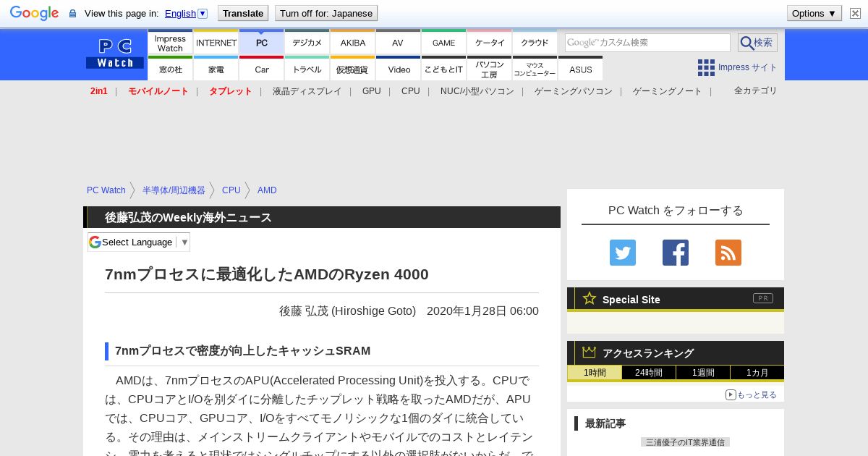Screen dimensions: 868x456
Task: Turn off translation for Japanese
Action: 326,13
